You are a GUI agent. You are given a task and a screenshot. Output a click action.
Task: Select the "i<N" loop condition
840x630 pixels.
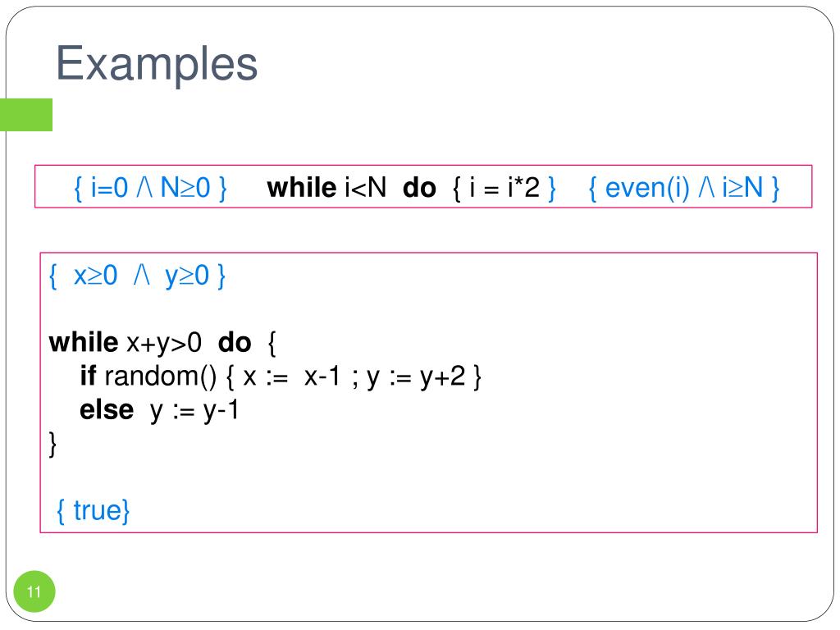click(x=366, y=188)
